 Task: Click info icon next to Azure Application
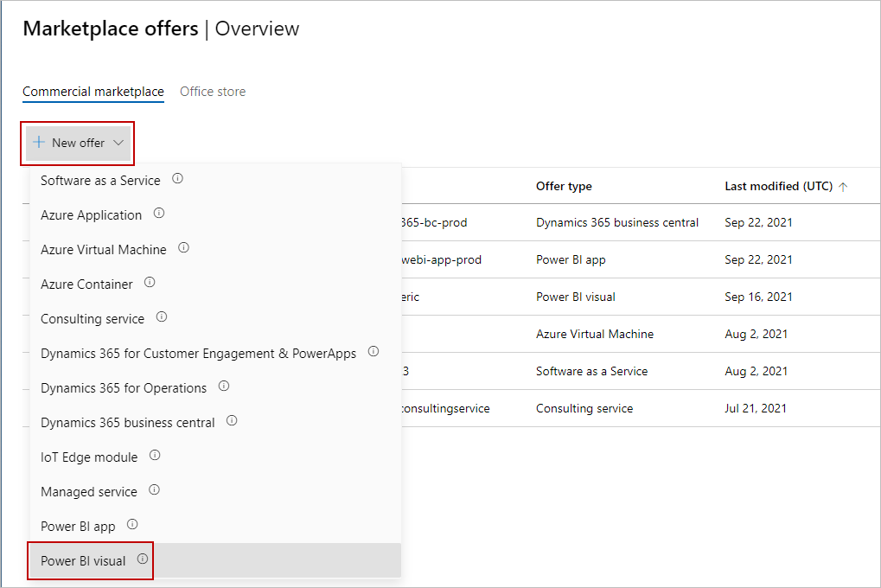pyautogui.click(x=159, y=214)
